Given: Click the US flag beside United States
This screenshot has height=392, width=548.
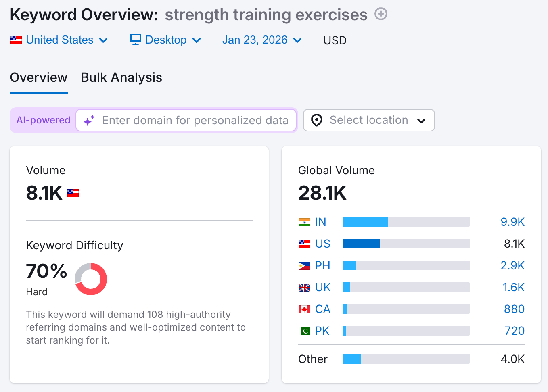Looking at the screenshot, I should pyautogui.click(x=16, y=40).
